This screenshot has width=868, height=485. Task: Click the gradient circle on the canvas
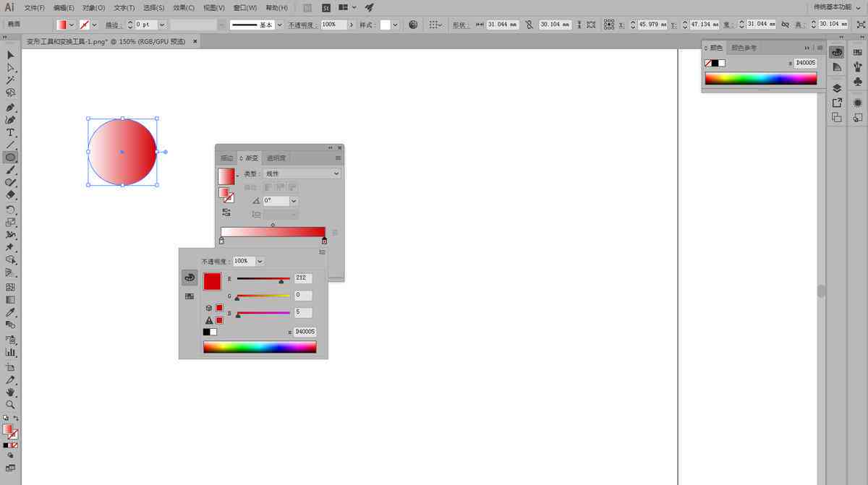pos(122,152)
